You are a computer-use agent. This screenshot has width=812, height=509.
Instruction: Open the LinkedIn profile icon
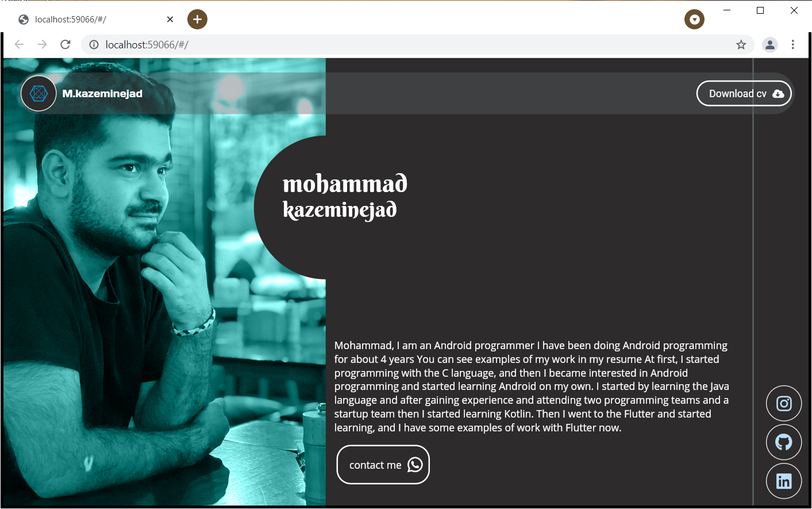784,481
